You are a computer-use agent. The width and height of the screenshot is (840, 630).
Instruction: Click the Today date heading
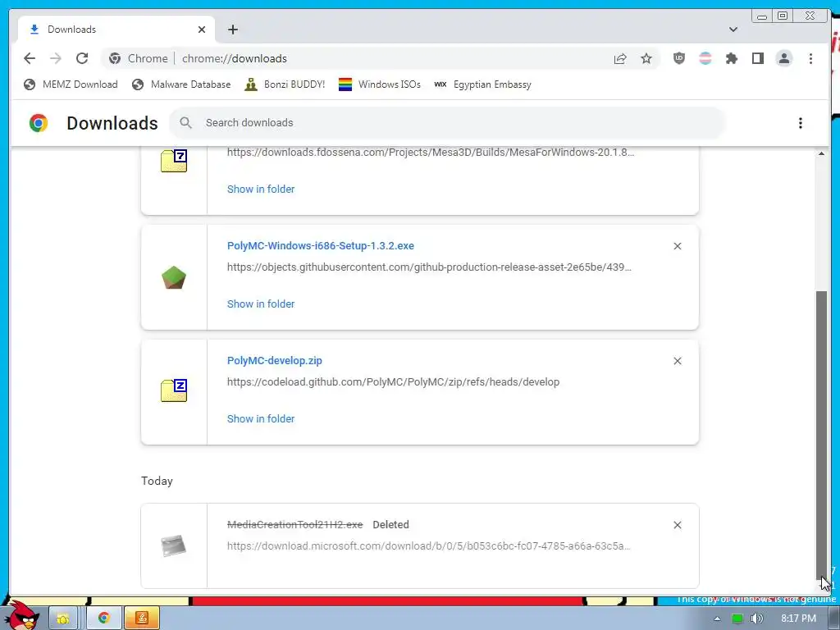tap(157, 481)
